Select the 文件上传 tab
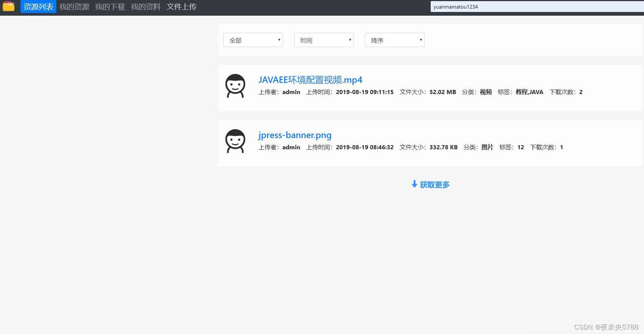Viewport: 644px width, 334px height. tap(182, 7)
